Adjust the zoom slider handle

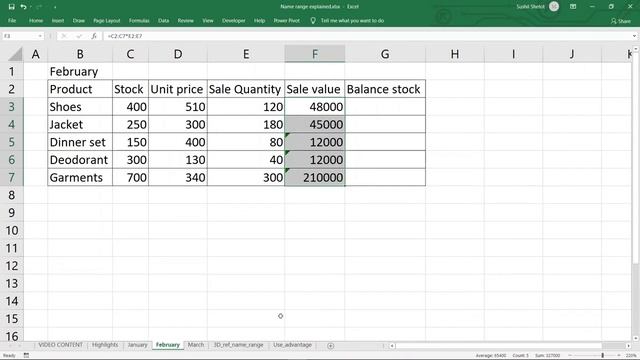pos(602,356)
